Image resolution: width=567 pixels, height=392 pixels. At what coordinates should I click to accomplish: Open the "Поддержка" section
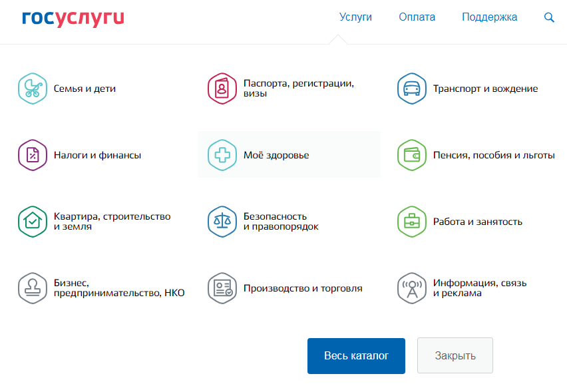point(489,17)
